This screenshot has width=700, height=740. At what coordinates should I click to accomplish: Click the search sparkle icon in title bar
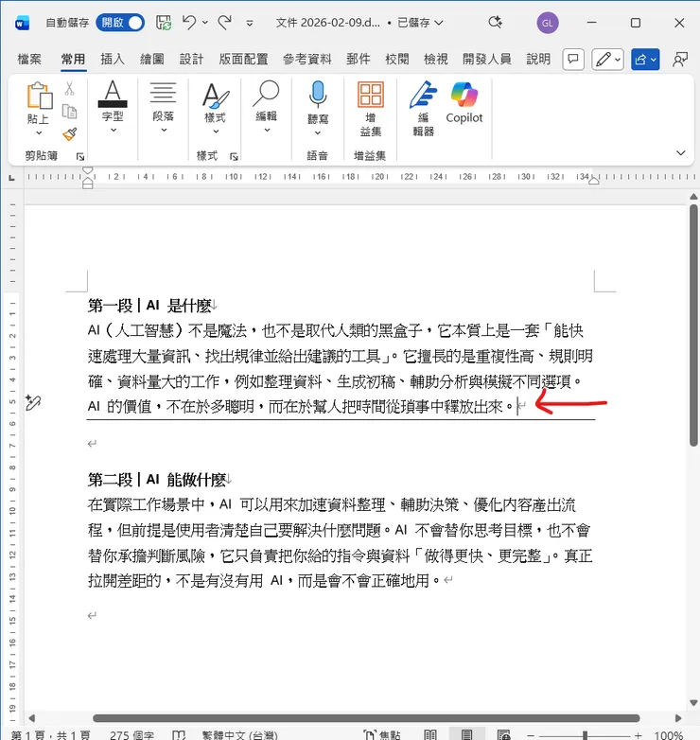point(495,22)
